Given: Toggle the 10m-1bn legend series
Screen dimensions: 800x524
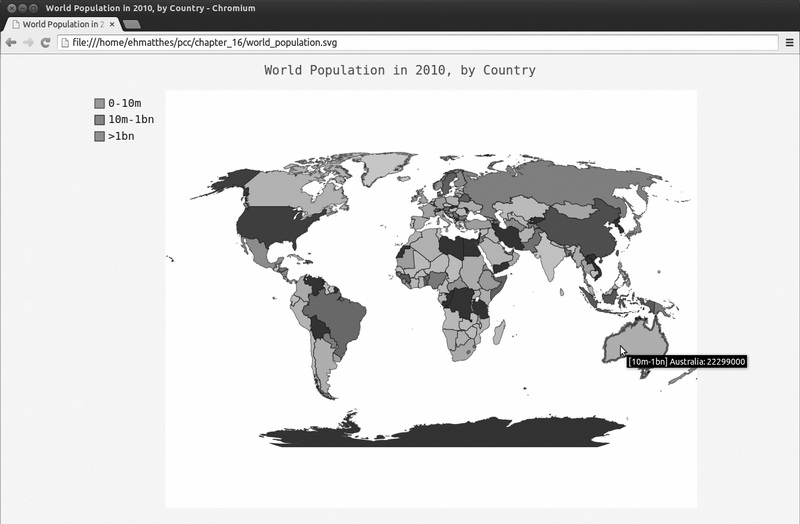Looking at the screenshot, I should (124, 120).
